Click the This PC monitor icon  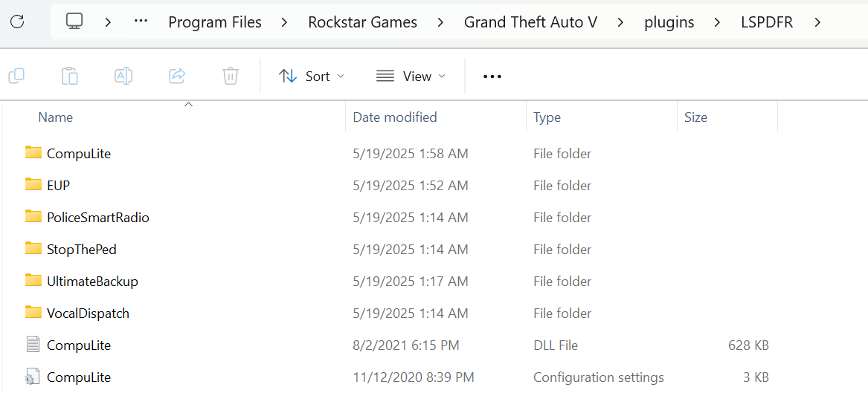74,22
